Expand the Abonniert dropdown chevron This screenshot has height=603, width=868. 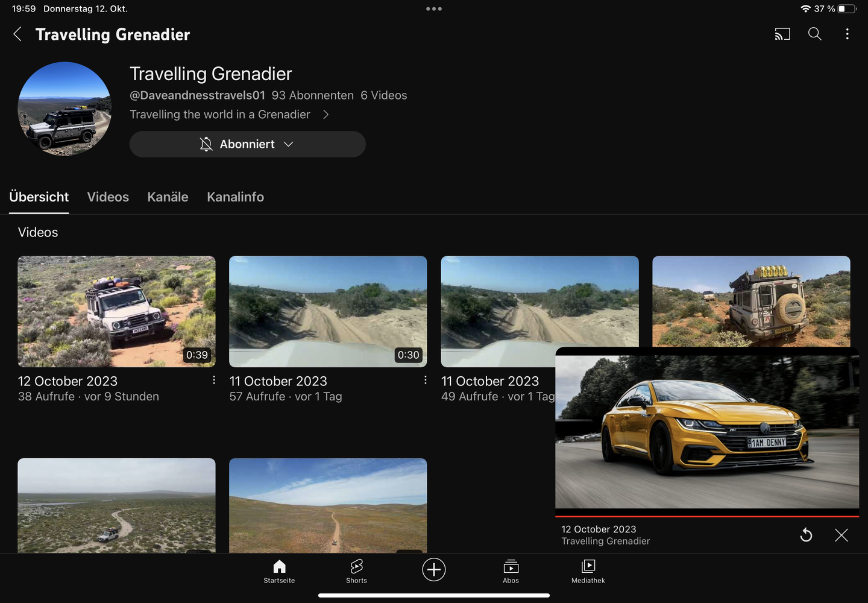pyautogui.click(x=288, y=144)
